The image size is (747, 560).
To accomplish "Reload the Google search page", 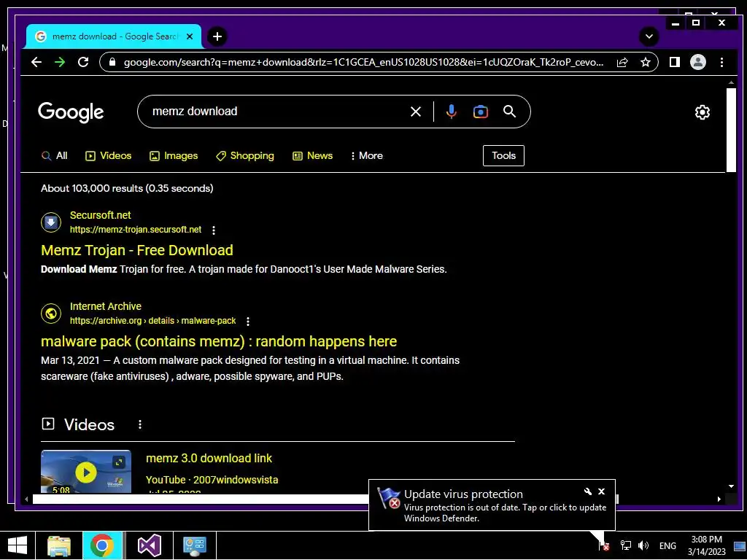I will (83, 62).
